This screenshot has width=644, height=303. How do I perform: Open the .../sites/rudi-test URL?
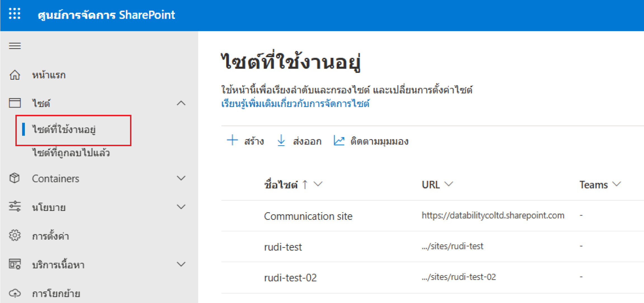point(452,246)
